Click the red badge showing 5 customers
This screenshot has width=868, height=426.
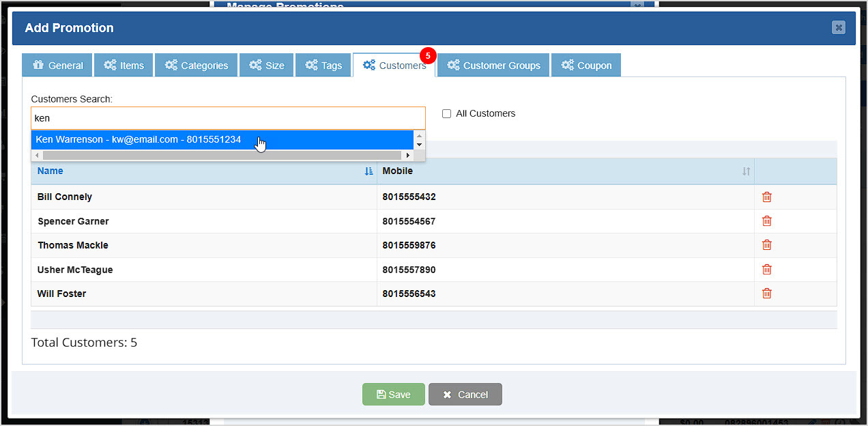tap(428, 55)
